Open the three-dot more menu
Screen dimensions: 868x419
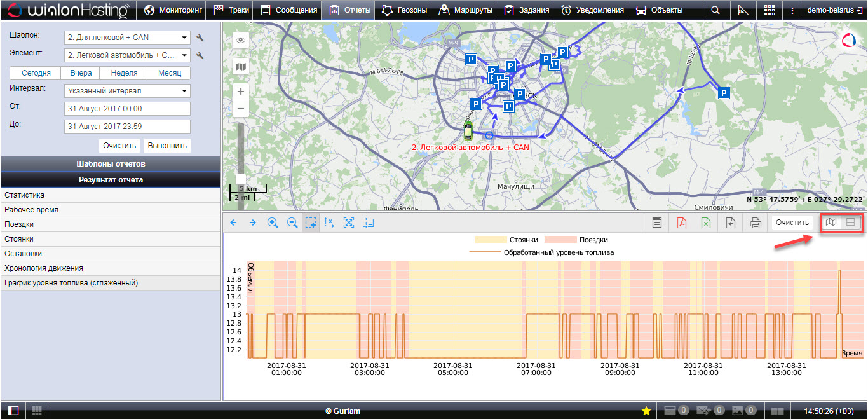792,10
